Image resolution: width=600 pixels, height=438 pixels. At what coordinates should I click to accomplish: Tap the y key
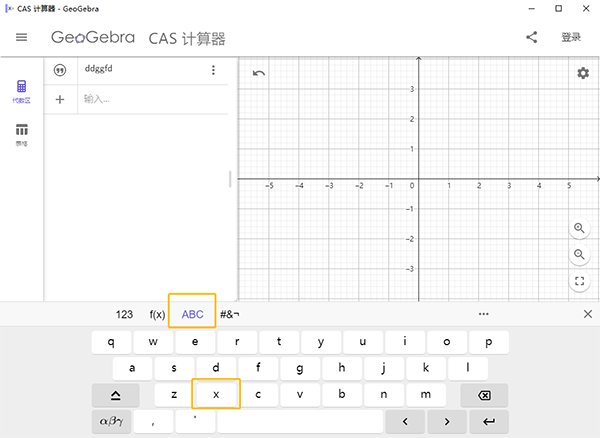tap(321, 342)
